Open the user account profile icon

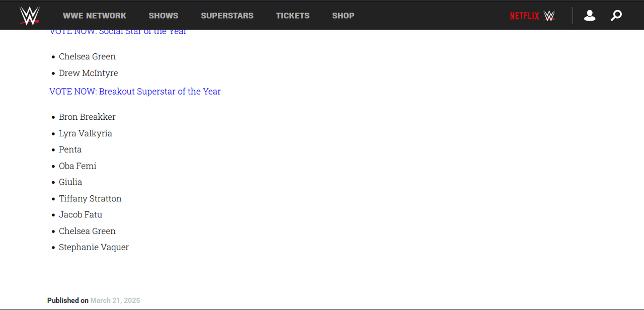[x=590, y=16]
